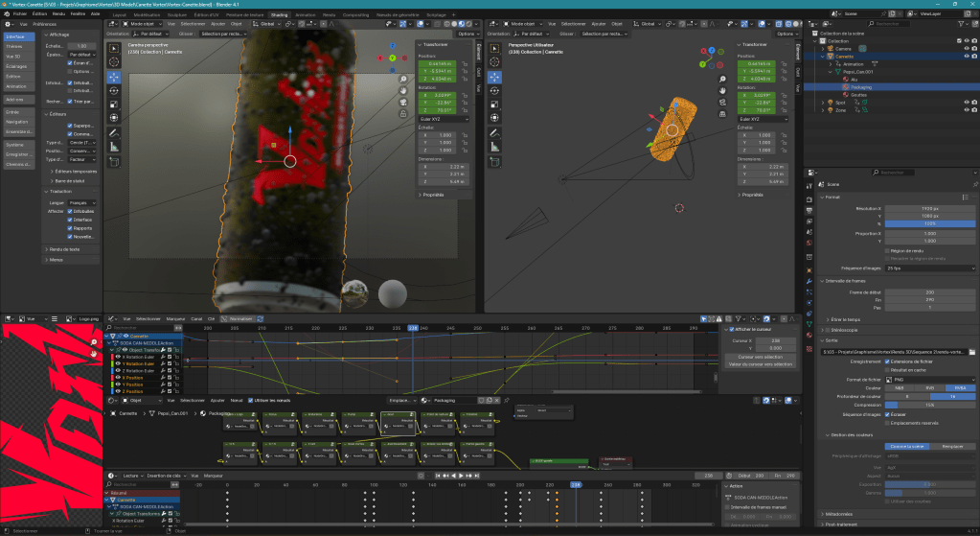The image size is (980, 536).
Task: Select the Rotate tool in left viewport
Action: coord(114,90)
